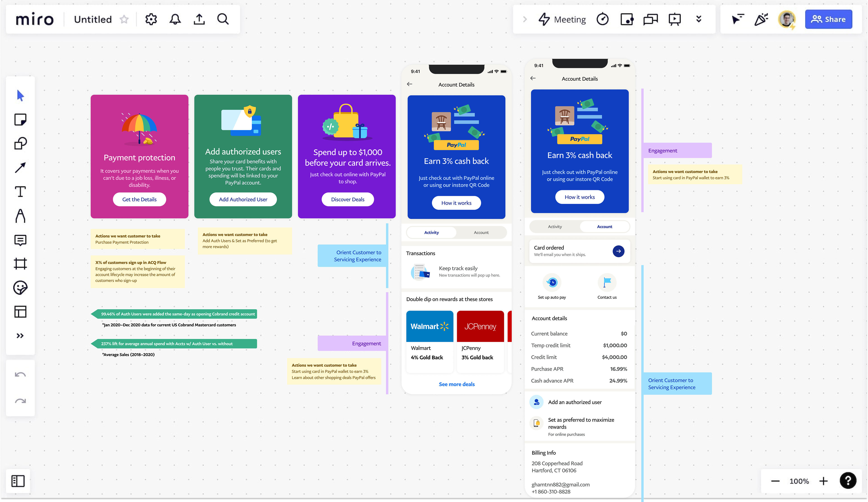Screen dimensions: 868x502
Task: Click Add an authorized user
Action: point(575,402)
